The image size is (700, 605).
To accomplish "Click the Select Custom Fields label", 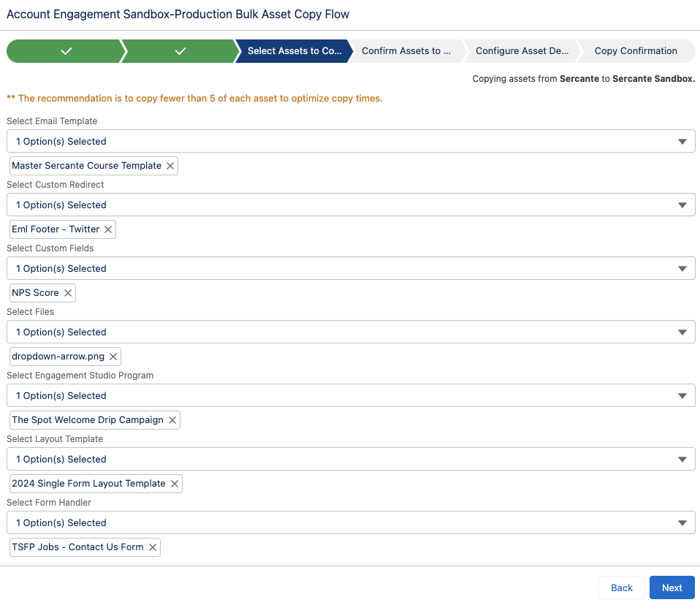I will 50,248.
